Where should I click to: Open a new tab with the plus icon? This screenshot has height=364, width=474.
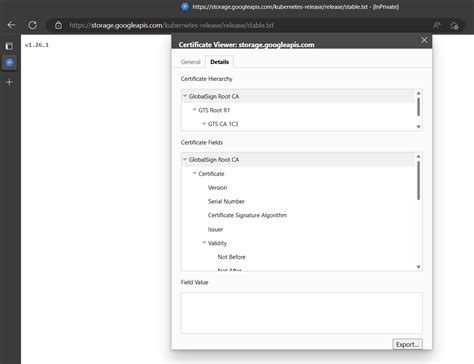click(9, 82)
